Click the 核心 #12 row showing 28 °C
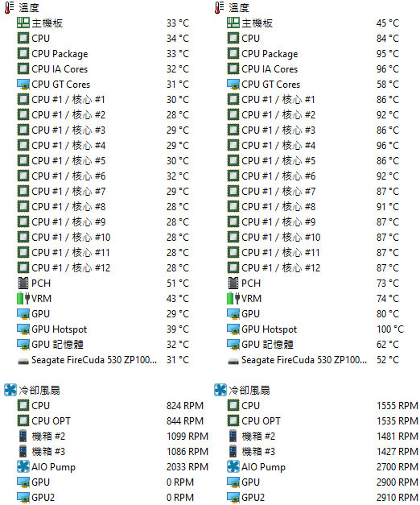 [x=104, y=267]
